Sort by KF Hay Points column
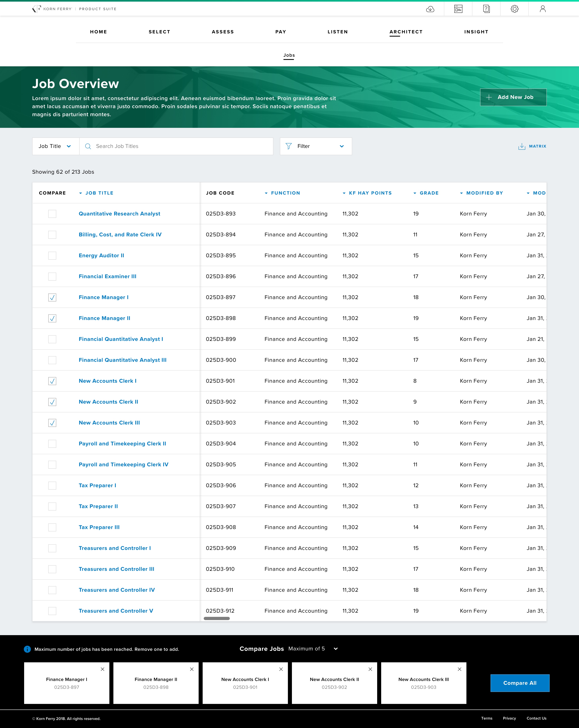The image size is (579, 728). (367, 193)
